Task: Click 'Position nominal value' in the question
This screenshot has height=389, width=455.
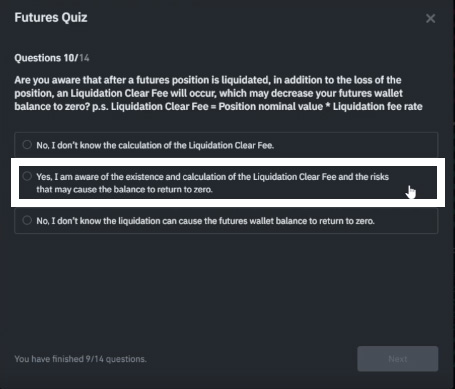Action: (271, 107)
